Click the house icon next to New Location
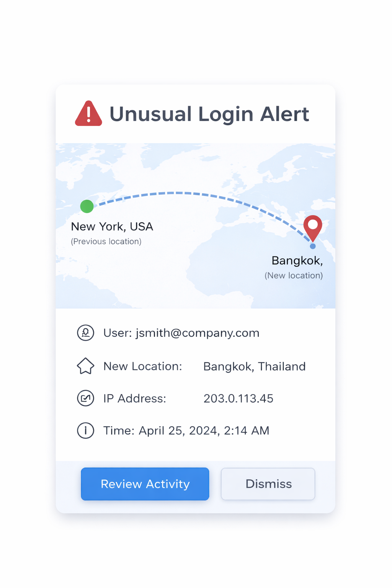Screen dimensions: 392x588 pyautogui.click(x=85, y=366)
